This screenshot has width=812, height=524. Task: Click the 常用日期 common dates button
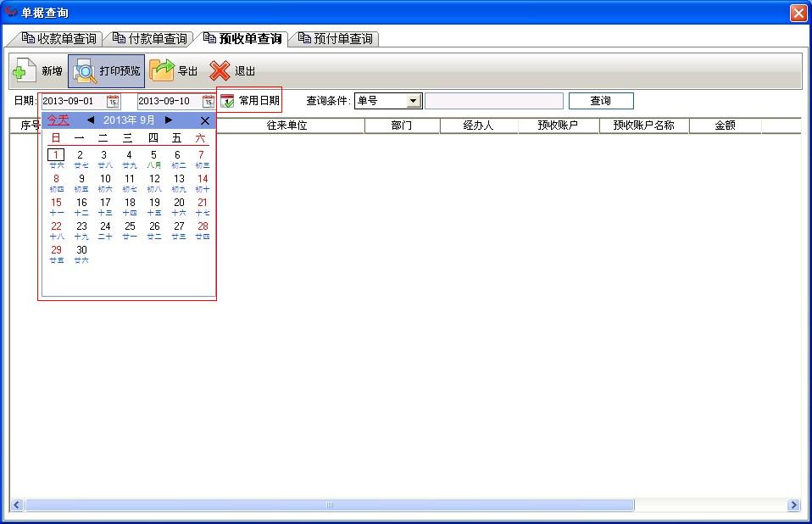click(x=249, y=100)
